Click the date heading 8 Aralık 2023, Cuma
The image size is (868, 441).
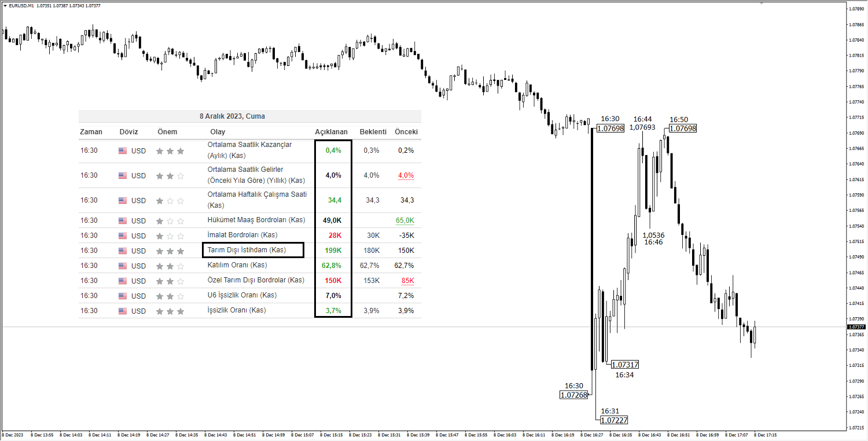coord(232,116)
